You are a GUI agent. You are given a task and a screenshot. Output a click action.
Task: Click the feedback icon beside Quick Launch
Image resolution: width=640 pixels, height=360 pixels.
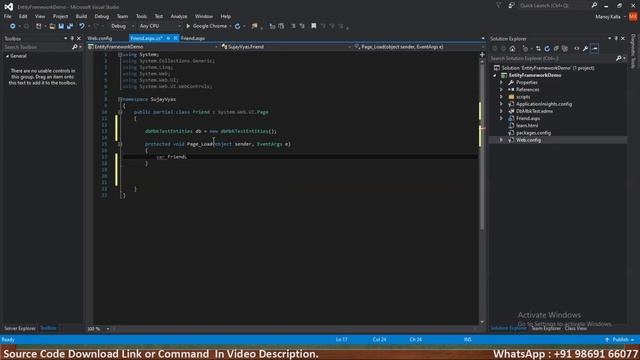(x=511, y=5)
